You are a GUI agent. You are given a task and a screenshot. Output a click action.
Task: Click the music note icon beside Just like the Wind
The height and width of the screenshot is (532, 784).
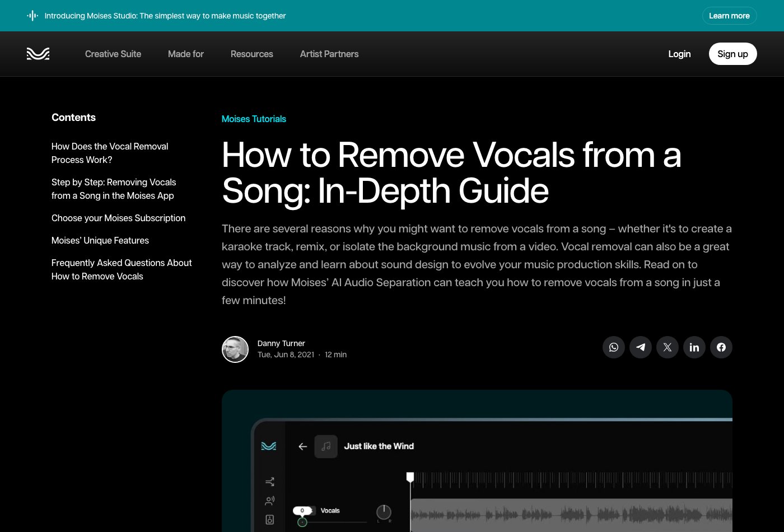pos(326,446)
